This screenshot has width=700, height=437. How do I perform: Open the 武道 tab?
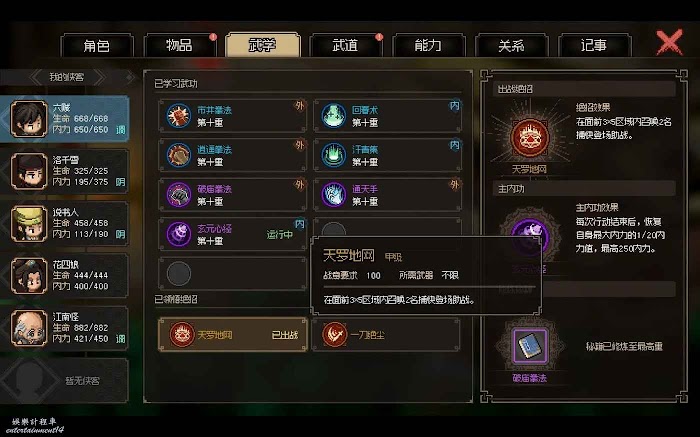pyautogui.click(x=345, y=45)
